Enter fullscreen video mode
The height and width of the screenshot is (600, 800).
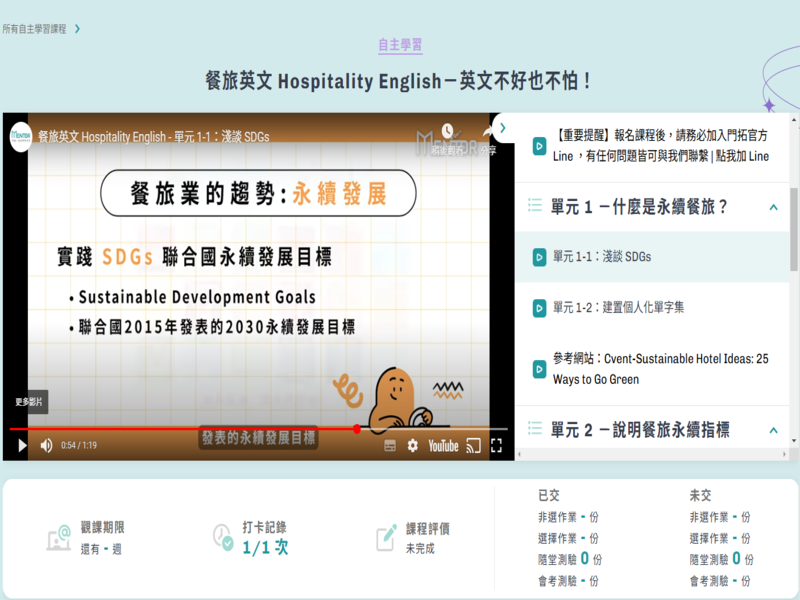point(497,446)
